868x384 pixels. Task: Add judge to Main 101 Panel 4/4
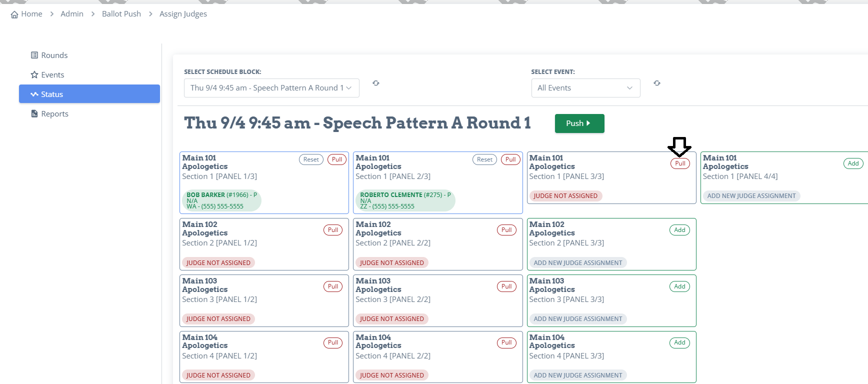tap(853, 163)
